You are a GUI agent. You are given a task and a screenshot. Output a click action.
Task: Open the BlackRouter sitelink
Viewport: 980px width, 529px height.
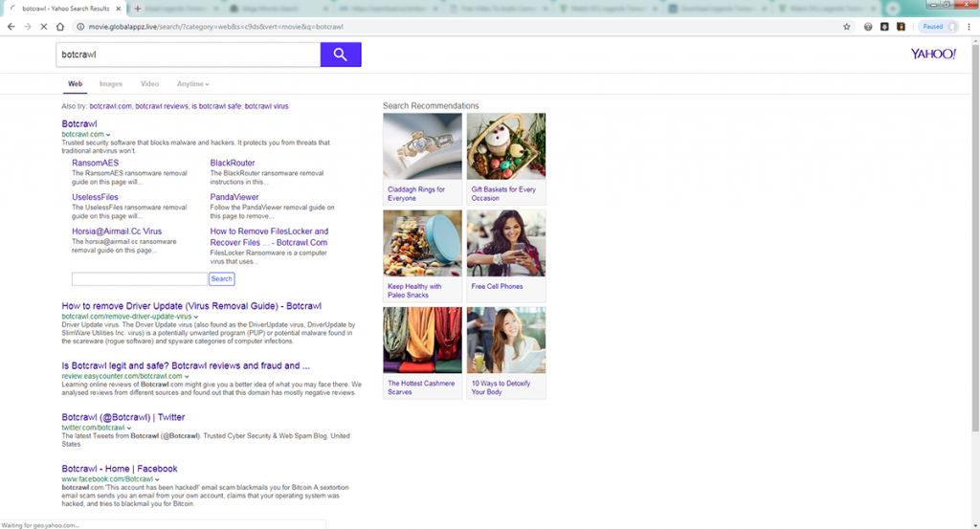[233, 163]
